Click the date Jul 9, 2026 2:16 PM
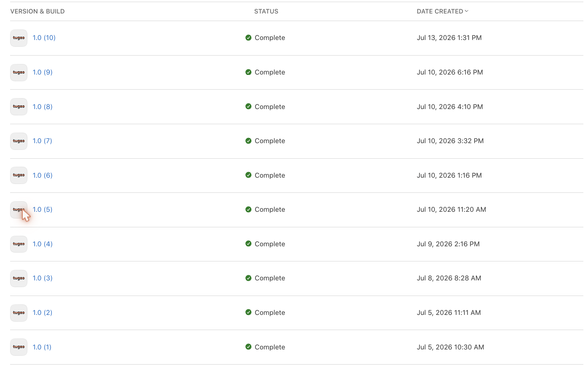Viewport: 588px width, 365px height. click(x=448, y=244)
